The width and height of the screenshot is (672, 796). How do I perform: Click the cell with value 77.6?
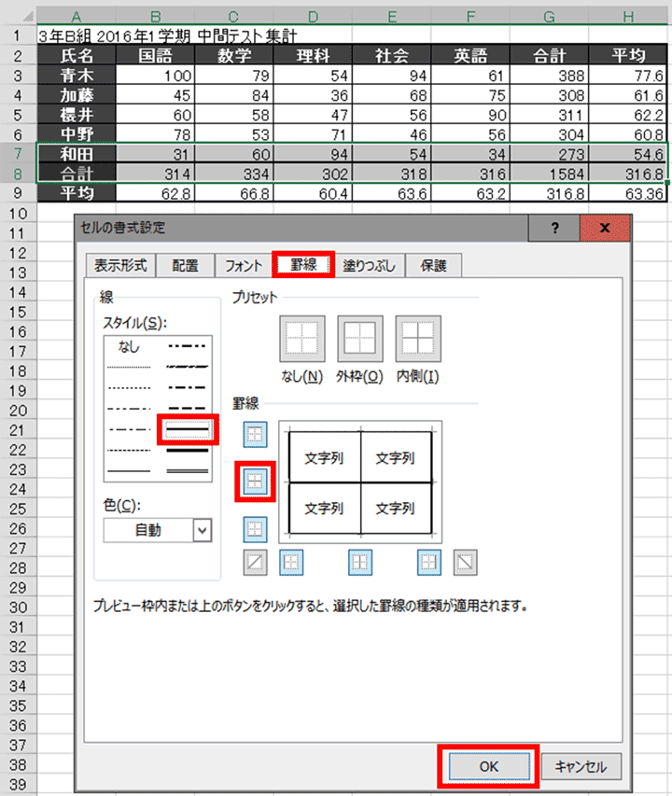click(628, 76)
